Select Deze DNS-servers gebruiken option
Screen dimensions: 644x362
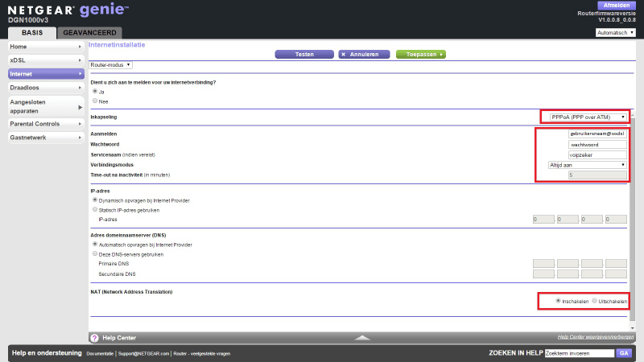pyautogui.click(x=95, y=253)
